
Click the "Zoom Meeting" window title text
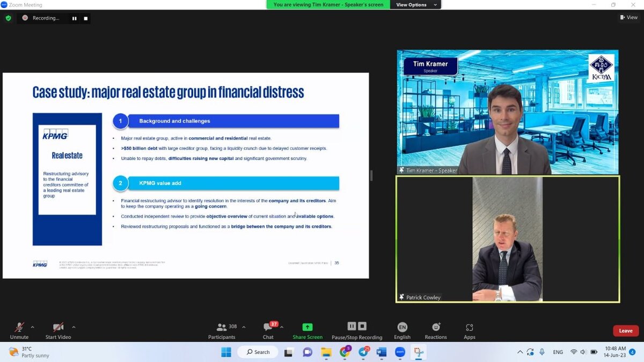pos(26,5)
